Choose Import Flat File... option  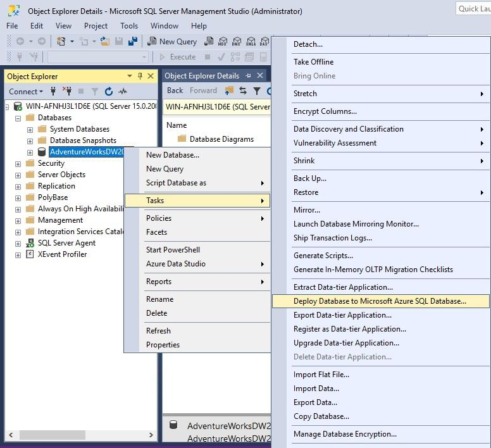point(380,375)
